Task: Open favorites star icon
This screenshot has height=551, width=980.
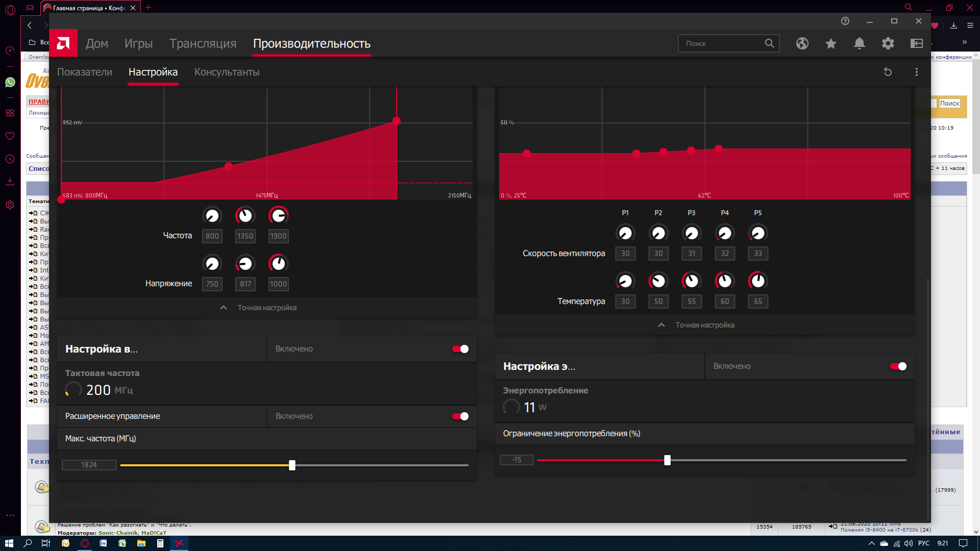Action: click(x=831, y=43)
